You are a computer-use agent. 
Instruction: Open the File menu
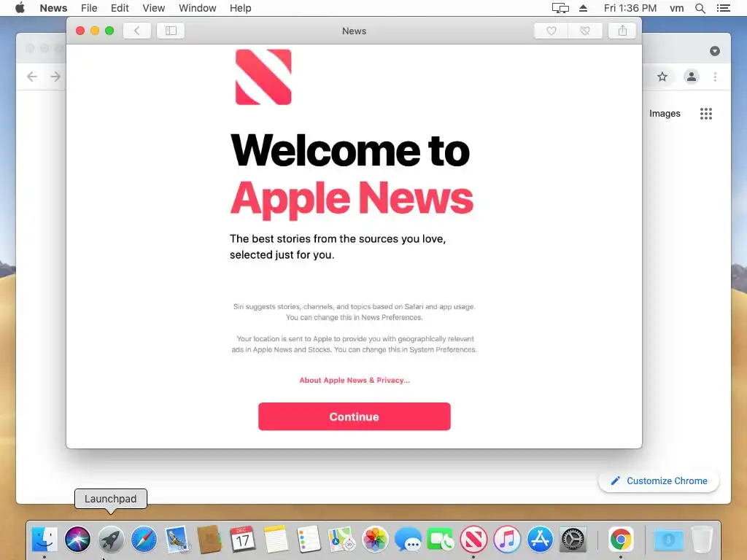coord(88,8)
